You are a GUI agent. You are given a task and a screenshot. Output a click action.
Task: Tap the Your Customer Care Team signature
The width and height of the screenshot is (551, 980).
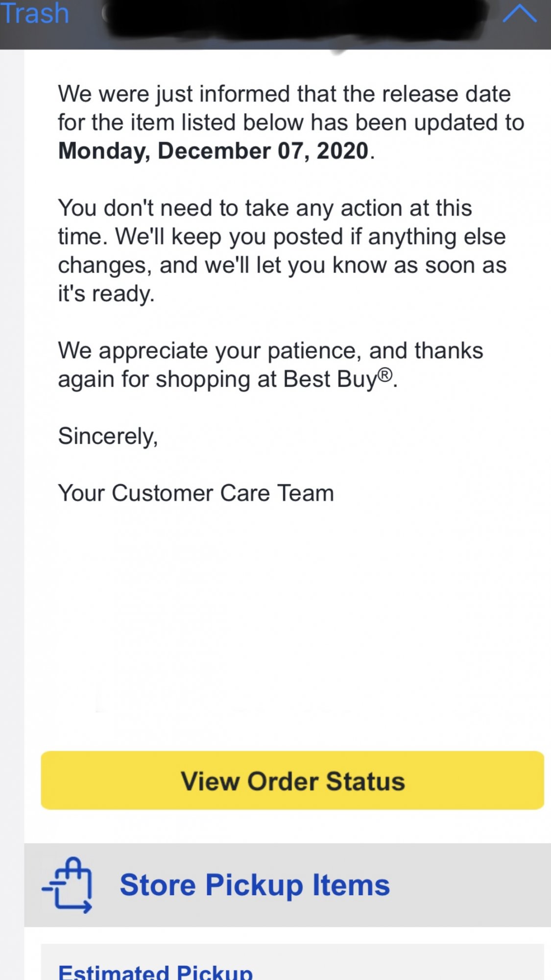196,493
